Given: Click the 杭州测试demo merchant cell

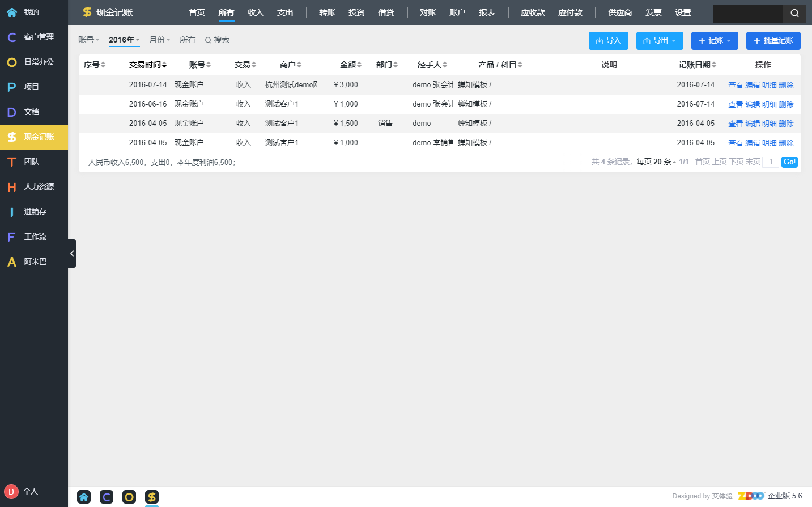Looking at the screenshot, I should click(291, 84).
